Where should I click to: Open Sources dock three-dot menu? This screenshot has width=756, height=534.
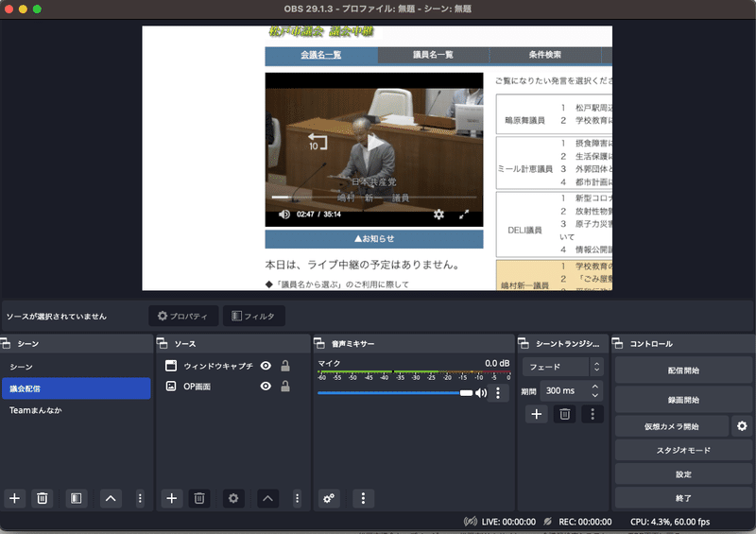point(297,498)
